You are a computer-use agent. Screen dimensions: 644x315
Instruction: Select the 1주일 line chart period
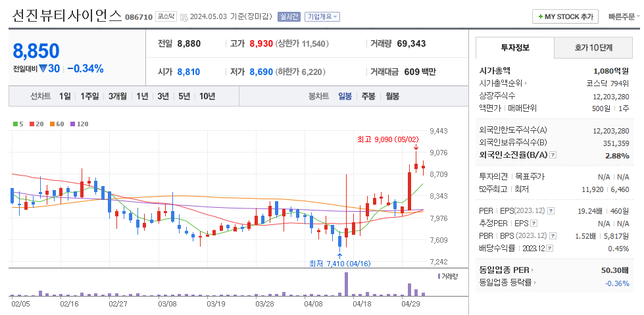click(x=89, y=97)
